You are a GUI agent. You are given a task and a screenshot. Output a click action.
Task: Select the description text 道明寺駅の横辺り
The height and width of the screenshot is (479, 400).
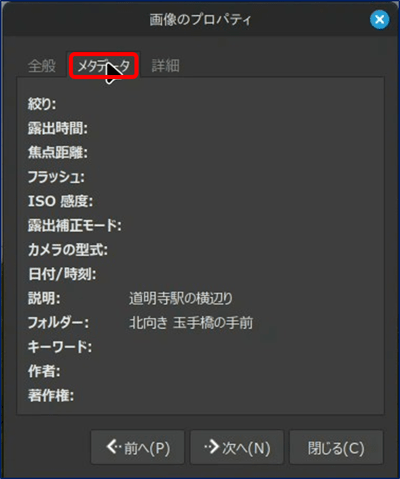pyautogui.click(x=181, y=299)
